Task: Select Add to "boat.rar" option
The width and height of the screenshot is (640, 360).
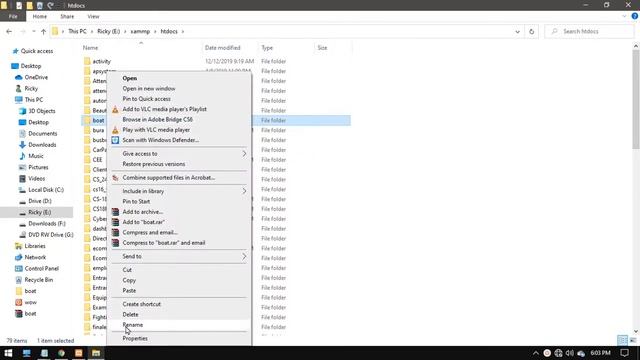Action: (x=144, y=222)
